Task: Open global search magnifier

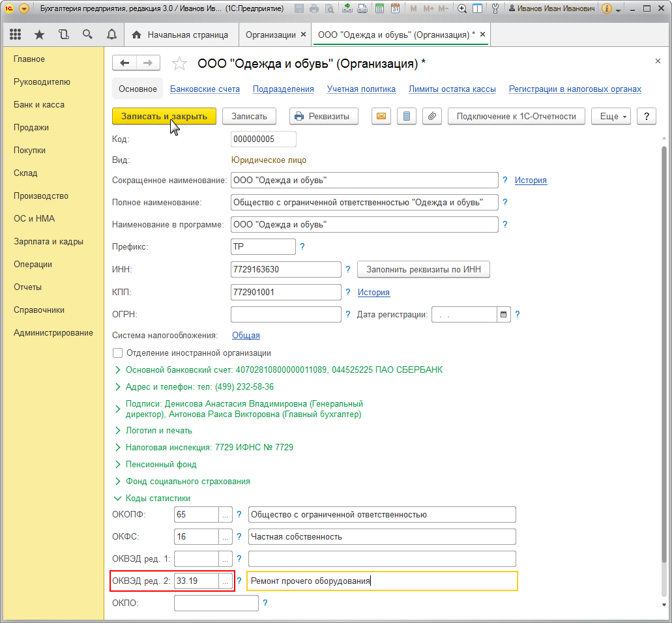Action: [87, 35]
